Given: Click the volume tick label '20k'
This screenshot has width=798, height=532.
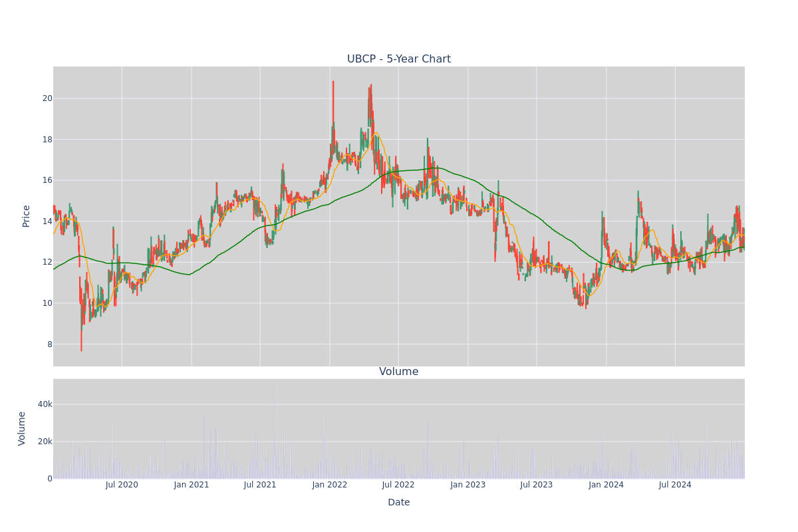Looking at the screenshot, I should pos(45,442).
